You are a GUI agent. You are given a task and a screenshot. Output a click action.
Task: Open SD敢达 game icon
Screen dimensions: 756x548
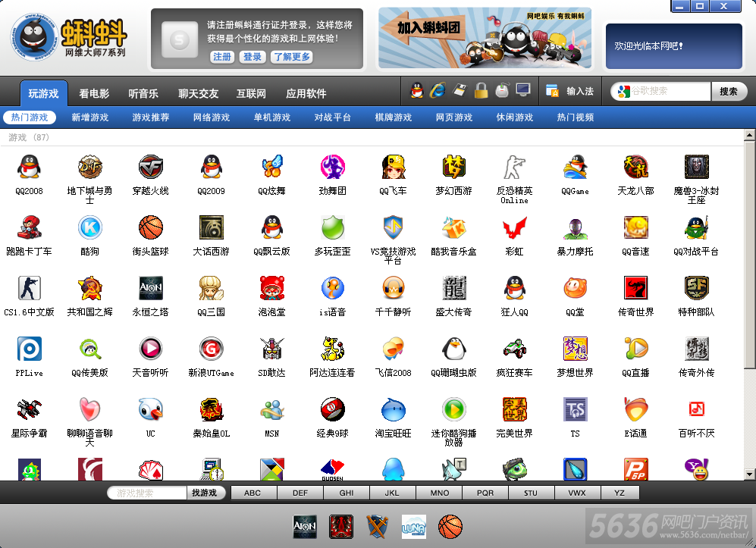[272, 349]
